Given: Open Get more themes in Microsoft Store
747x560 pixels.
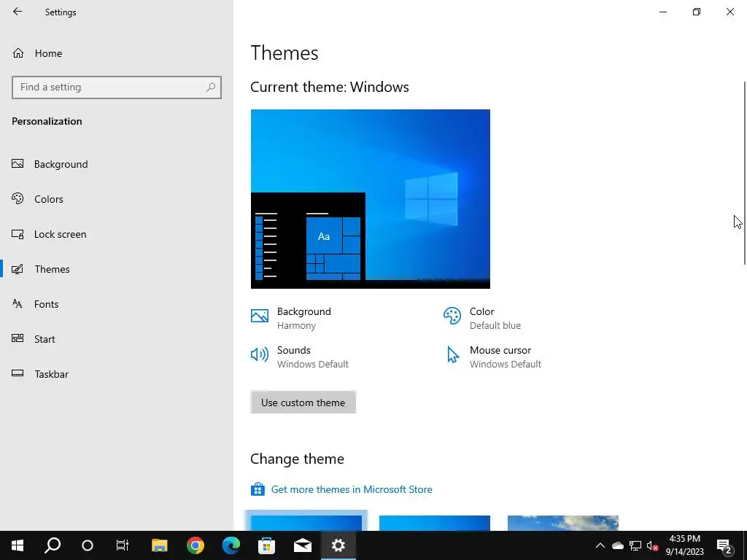Looking at the screenshot, I should click(x=352, y=489).
